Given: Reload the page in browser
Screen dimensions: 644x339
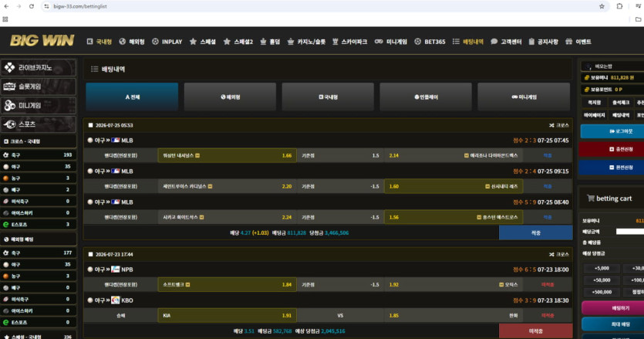Looking at the screenshot, I should [x=31, y=6].
